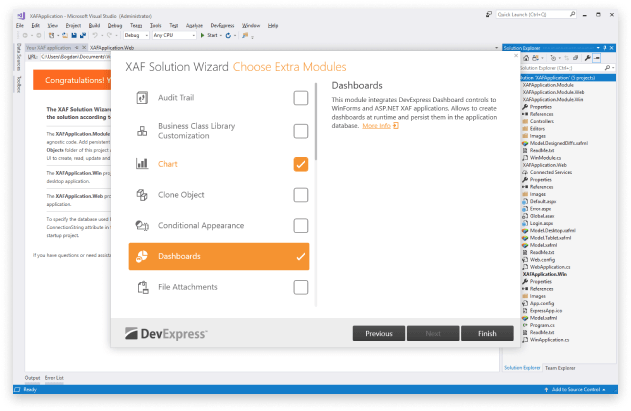Click the Home icon in Solution Explorer toolbar
This screenshot has width=631, height=411.
[x=526, y=58]
